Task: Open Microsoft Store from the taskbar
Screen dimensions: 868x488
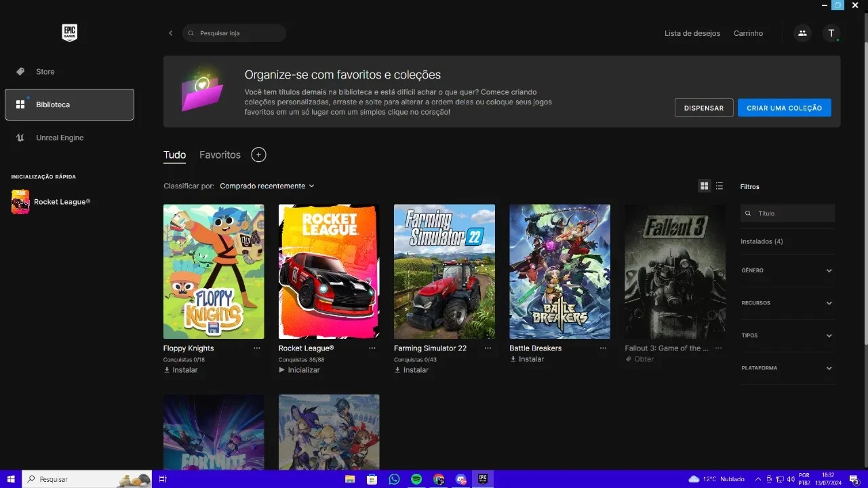Action: click(x=372, y=479)
